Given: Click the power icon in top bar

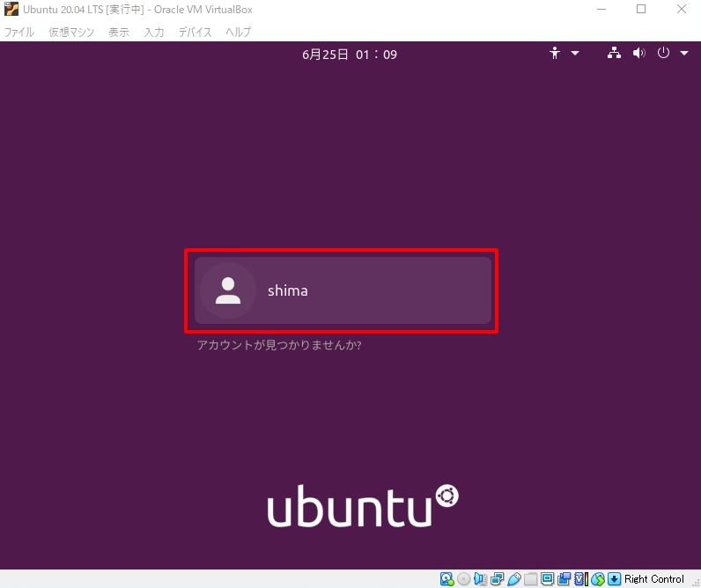Looking at the screenshot, I should pos(663,53).
